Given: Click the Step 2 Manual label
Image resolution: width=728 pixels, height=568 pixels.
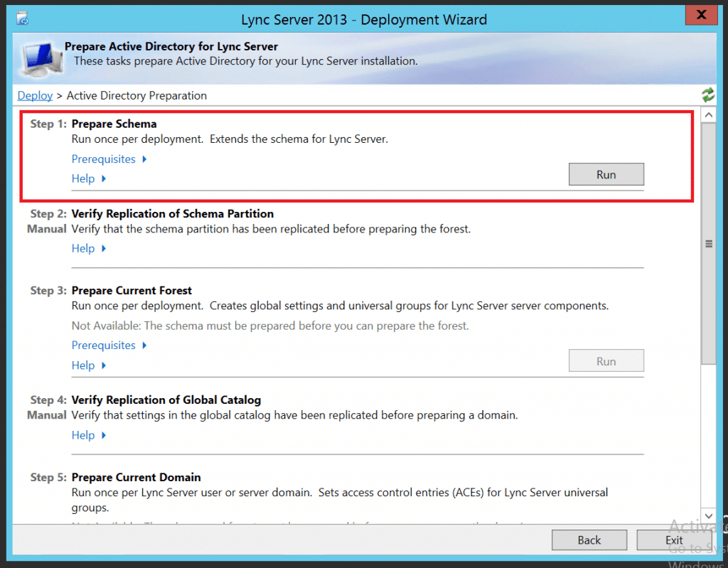Looking at the screenshot, I should pos(46,228).
